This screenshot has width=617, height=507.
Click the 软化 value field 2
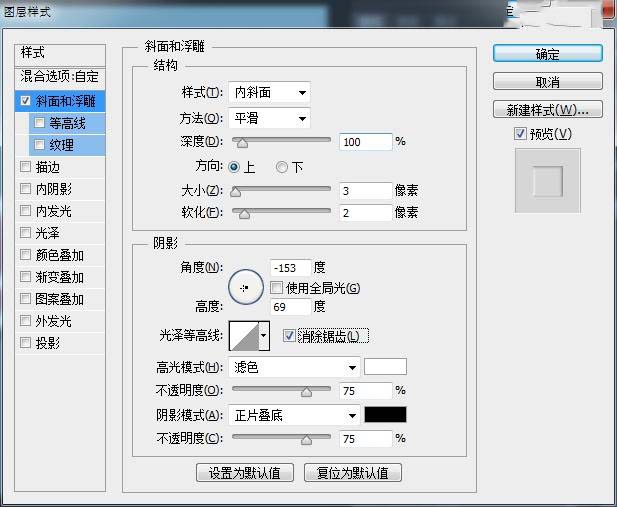[366, 213]
